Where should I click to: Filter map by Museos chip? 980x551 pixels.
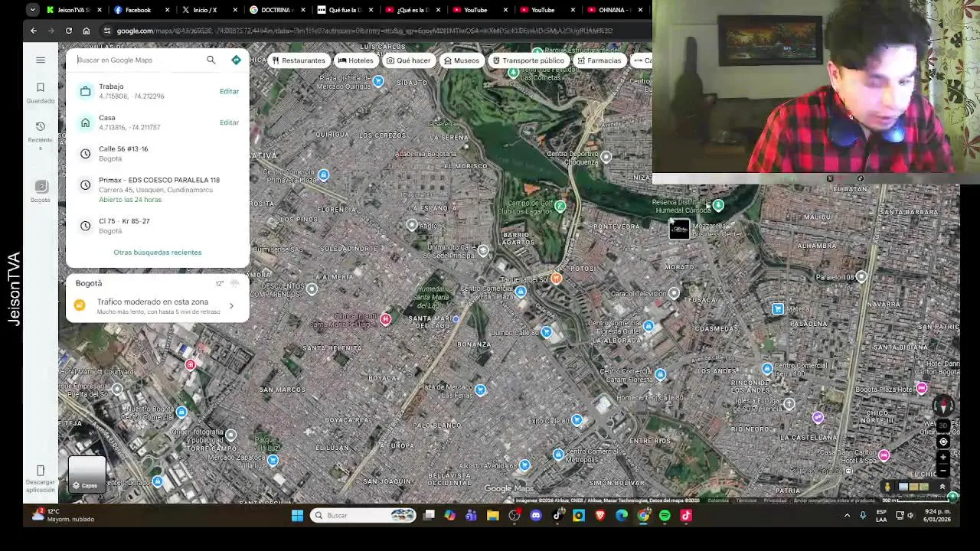click(x=461, y=60)
